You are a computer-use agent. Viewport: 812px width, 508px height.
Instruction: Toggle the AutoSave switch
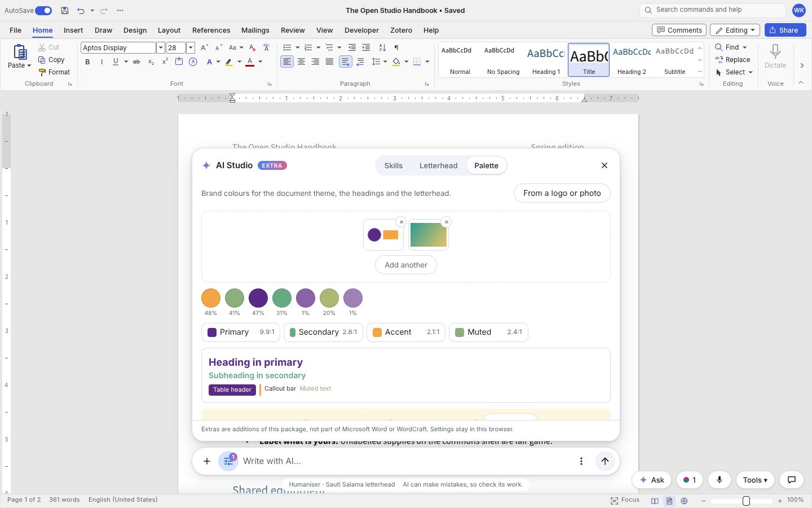tap(43, 10)
